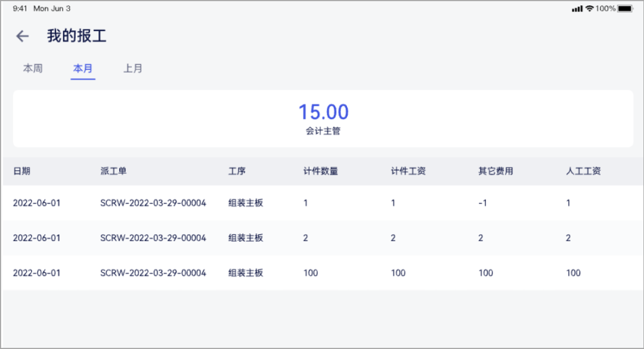
Task: Click the battery icon in status bar
Action: pyautogui.click(x=625, y=8)
